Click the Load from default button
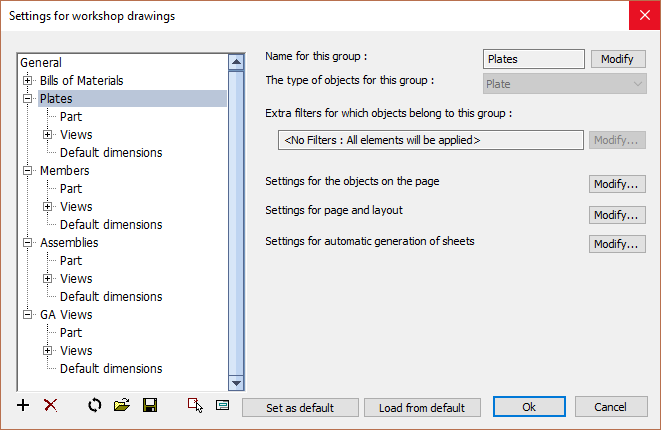Viewport: 661px width, 430px height. pos(422,408)
